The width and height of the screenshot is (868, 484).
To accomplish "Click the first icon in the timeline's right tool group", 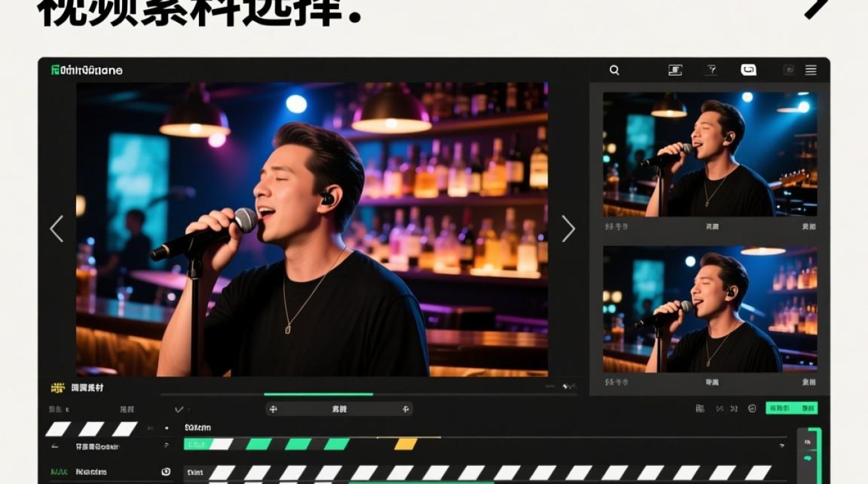I will click(699, 408).
